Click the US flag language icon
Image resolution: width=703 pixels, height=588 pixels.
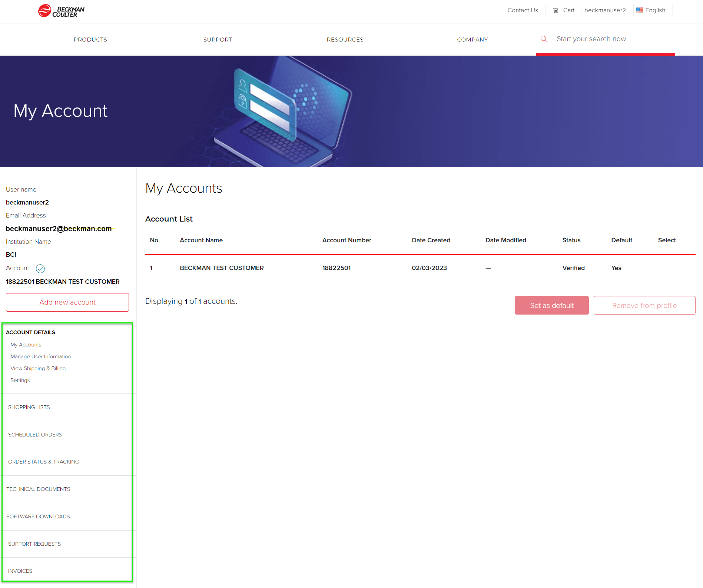point(640,10)
